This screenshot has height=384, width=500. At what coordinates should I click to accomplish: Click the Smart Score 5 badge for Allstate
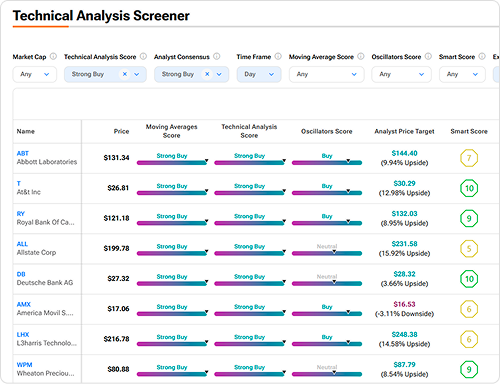(469, 249)
